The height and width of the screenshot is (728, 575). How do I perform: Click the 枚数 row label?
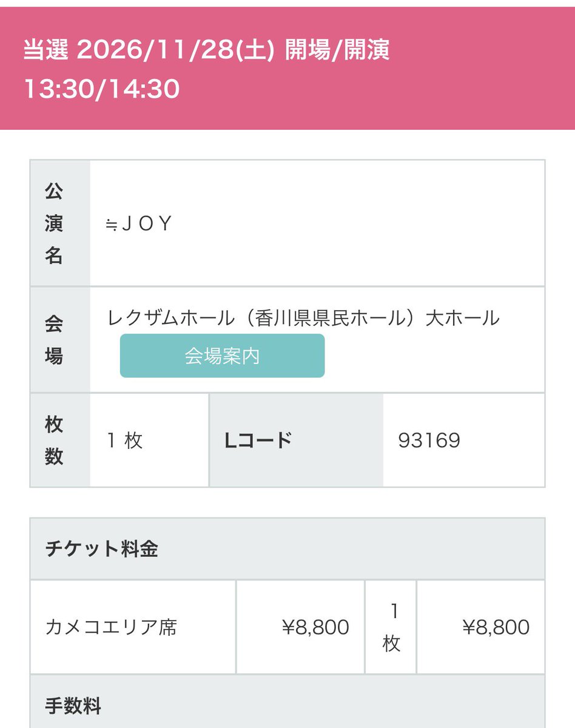coord(54,440)
